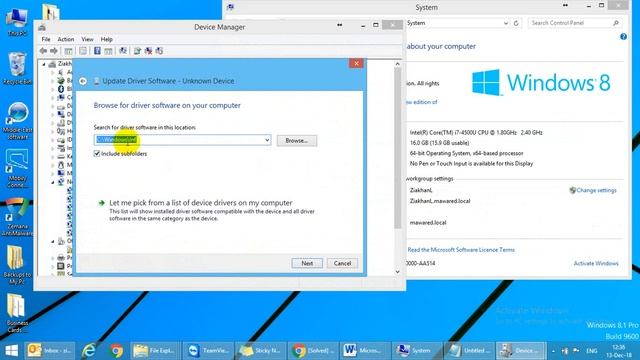Screen dimensions: 640x360
Task: Toggle the Include subfolders checkbox
Action: click(x=97, y=153)
